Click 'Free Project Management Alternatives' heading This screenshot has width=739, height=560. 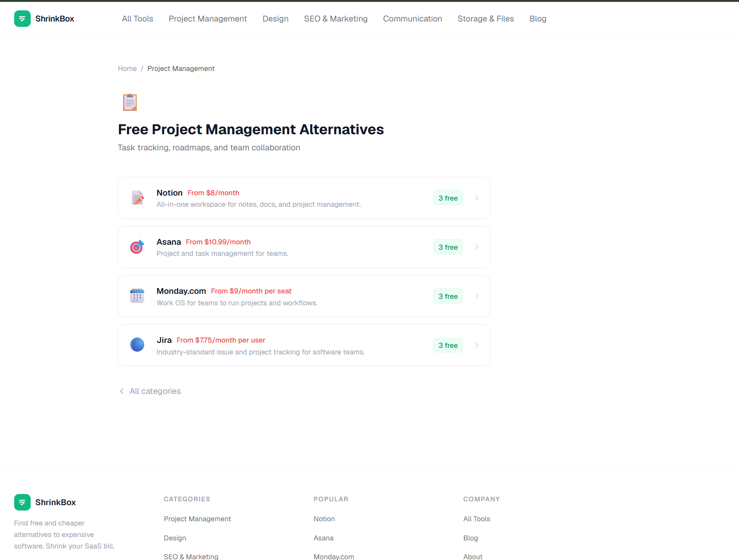tap(251, 130)
